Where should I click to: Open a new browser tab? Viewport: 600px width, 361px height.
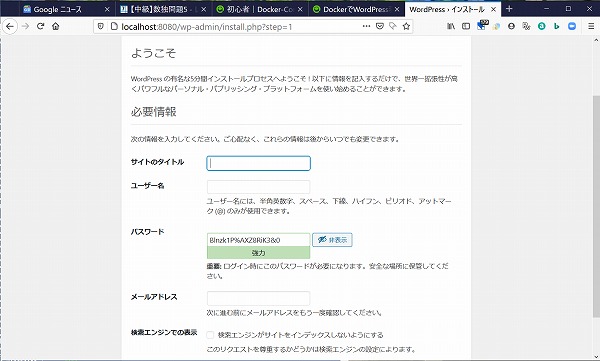tap(509, 9)
